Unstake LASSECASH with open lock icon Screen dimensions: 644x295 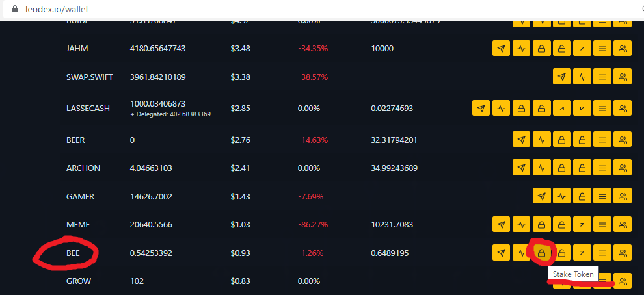point(541,109)
